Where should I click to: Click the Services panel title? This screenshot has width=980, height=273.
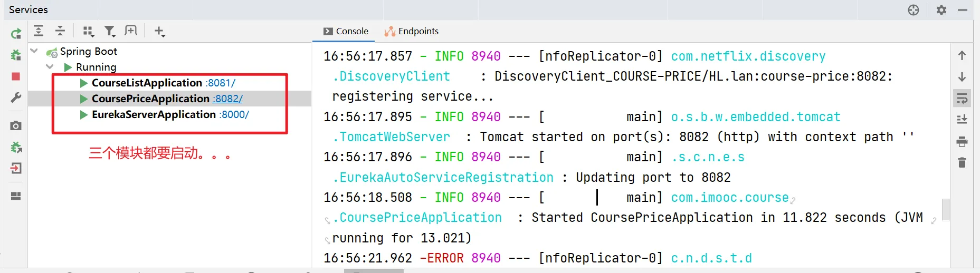pos(28,9)
